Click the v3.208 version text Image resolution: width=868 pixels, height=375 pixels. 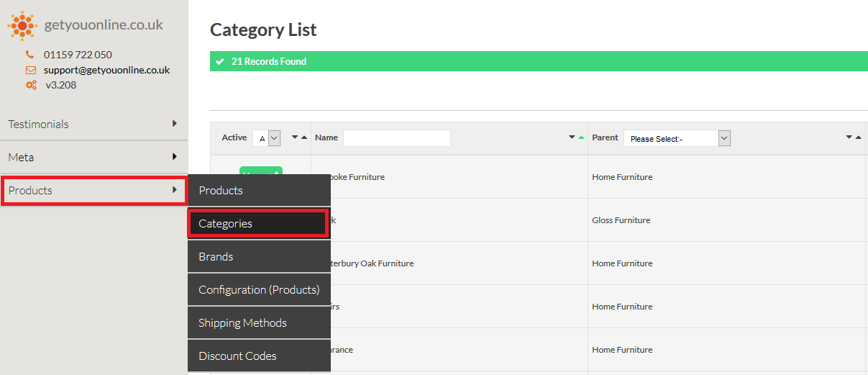click(x=61, y=85)
